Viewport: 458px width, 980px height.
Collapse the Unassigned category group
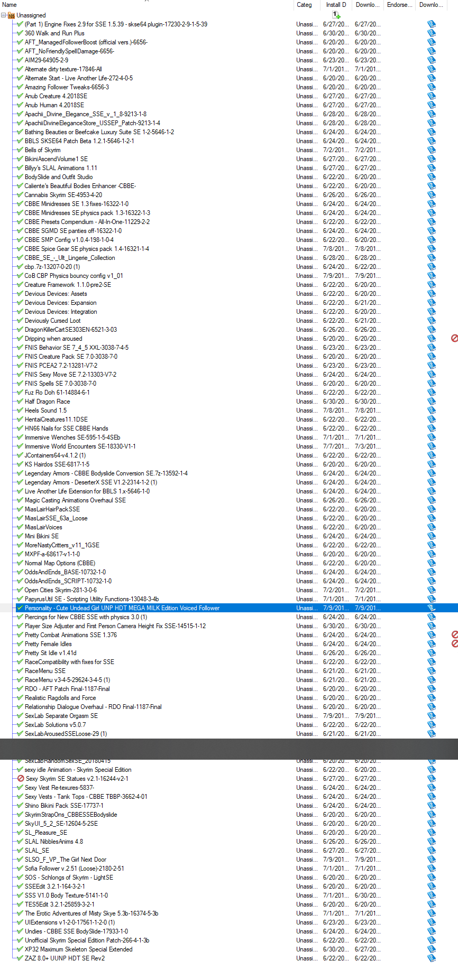4,15
